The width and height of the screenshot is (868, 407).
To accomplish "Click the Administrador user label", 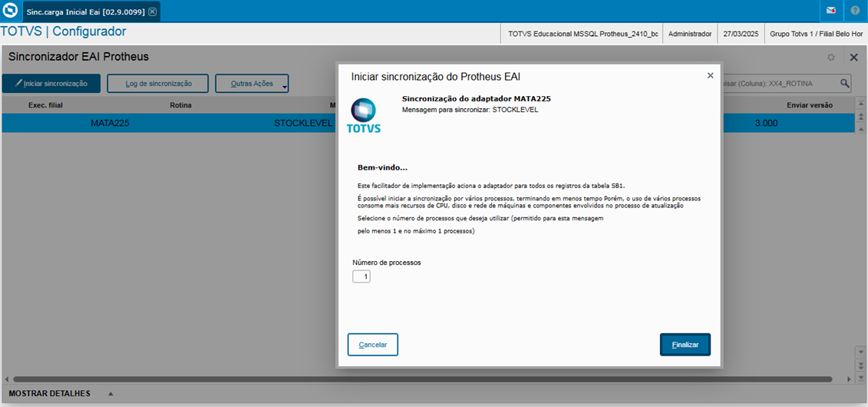I will coord(690,34).
